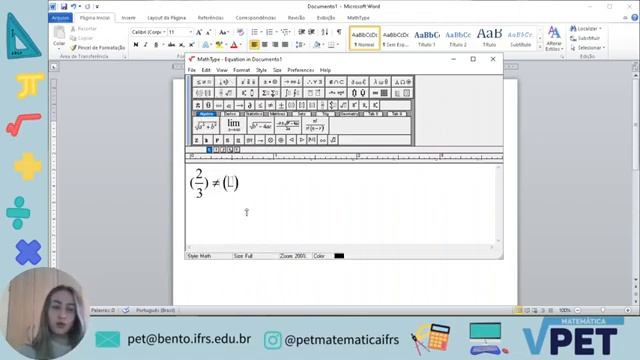Open the MathType ribbon tab in Word
The width and height of the screenshot is (640, 360).
click(358, 18)
